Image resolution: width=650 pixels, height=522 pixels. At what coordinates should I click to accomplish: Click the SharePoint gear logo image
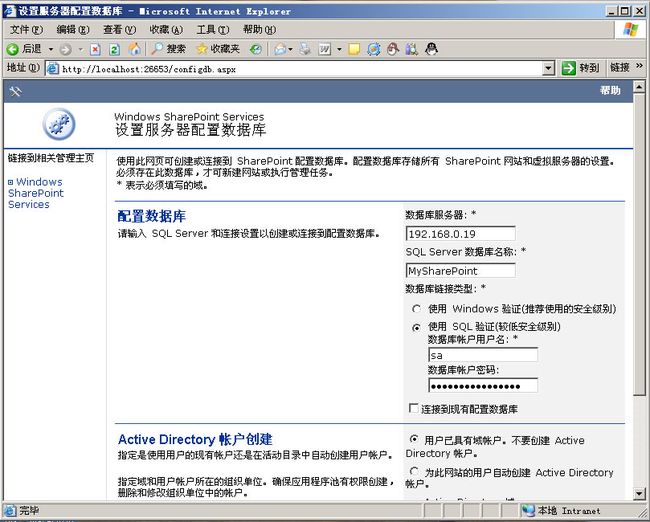[59, 124]
